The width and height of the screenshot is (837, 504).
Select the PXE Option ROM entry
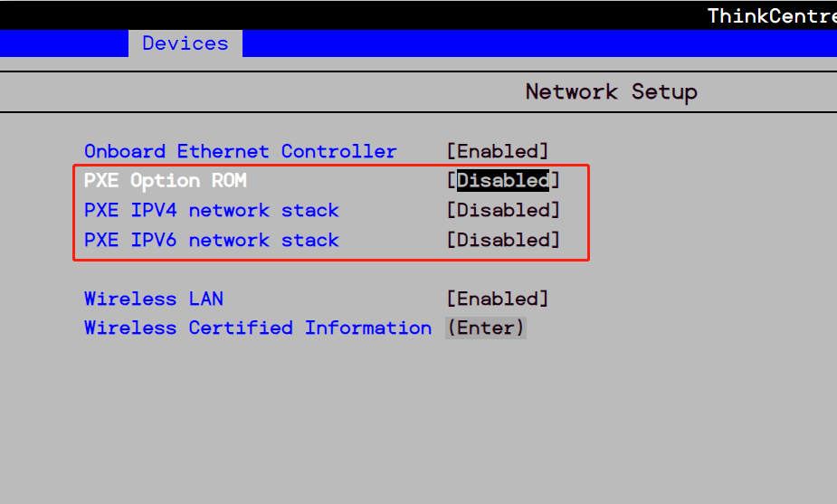pyautogui.click(x=165, y=181)
